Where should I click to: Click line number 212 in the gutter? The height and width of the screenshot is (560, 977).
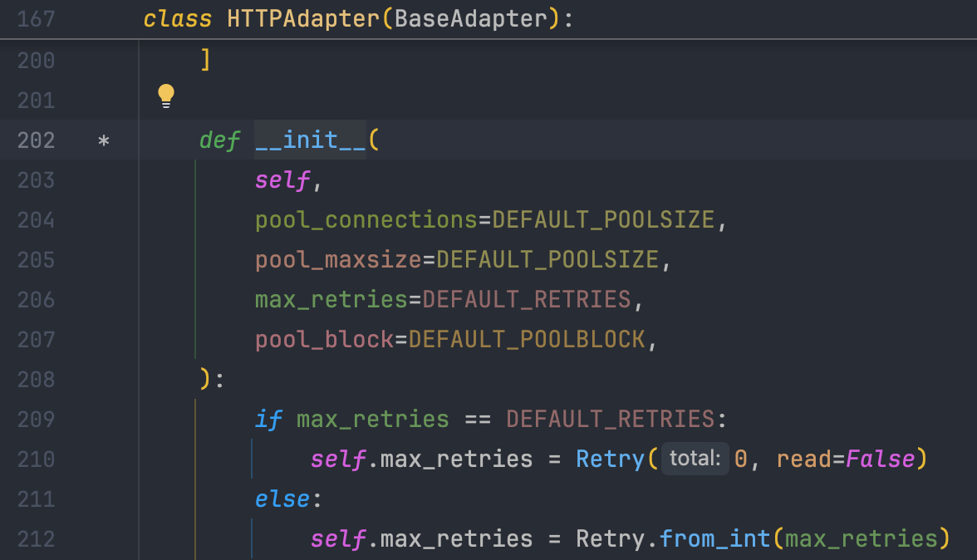(36, 539)
